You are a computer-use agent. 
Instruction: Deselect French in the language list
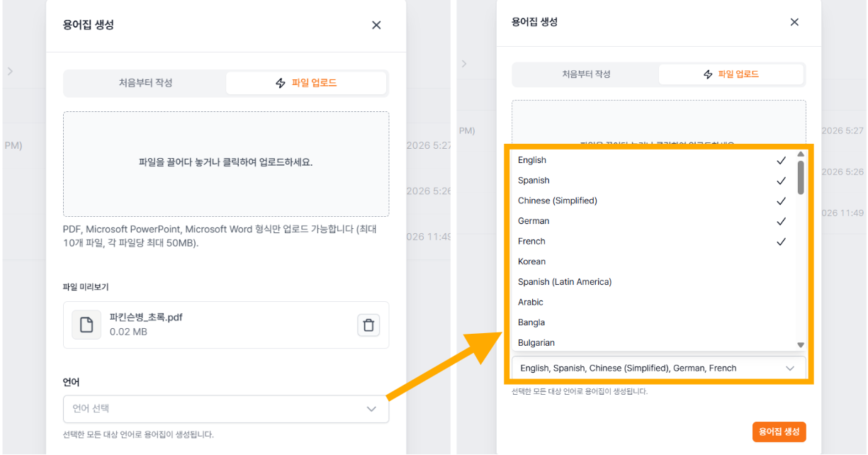(x=653, y=242)
